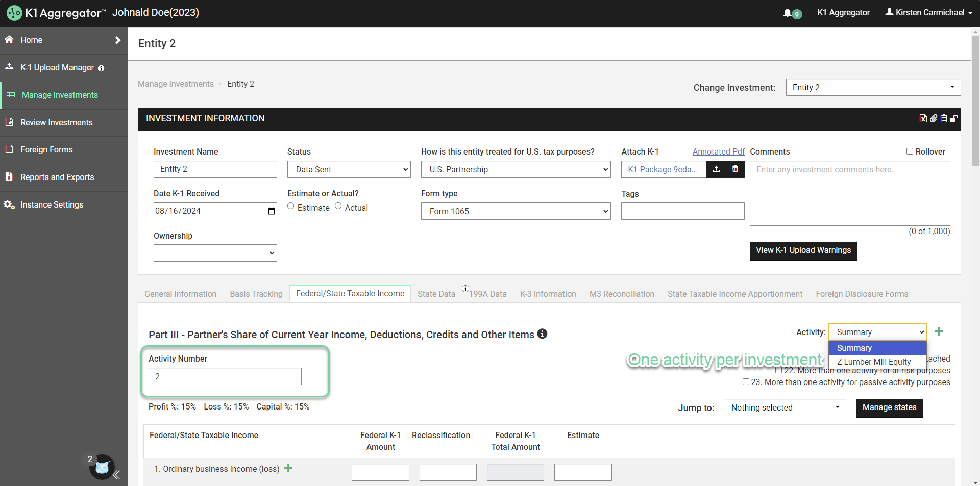Click the Activity Number input field

point(225,376)
